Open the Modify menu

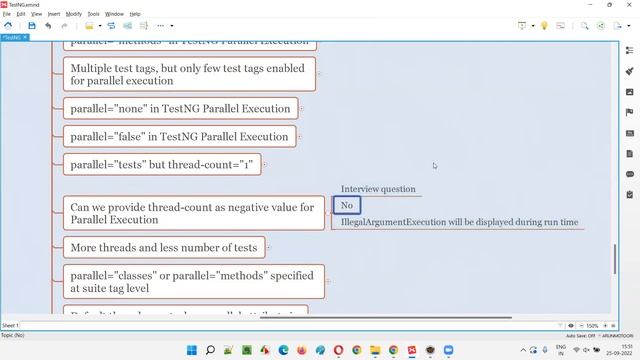click(x=73, y=14)
